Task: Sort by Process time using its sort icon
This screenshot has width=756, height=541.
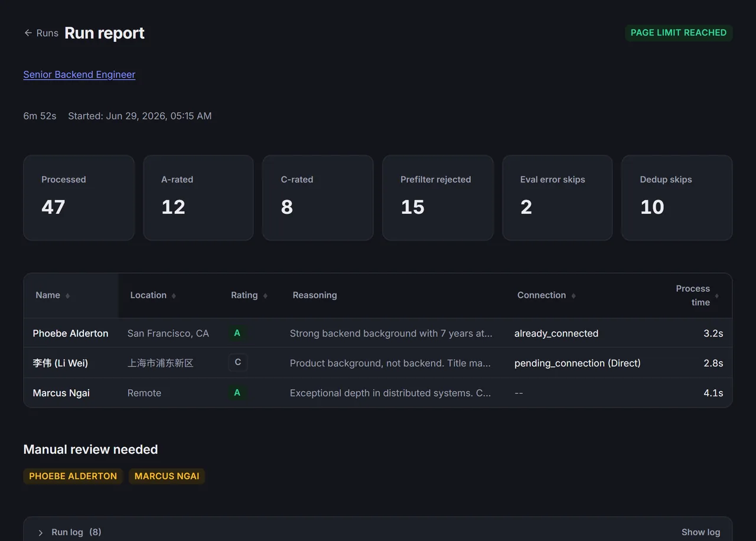Action: tap(717, 295)
